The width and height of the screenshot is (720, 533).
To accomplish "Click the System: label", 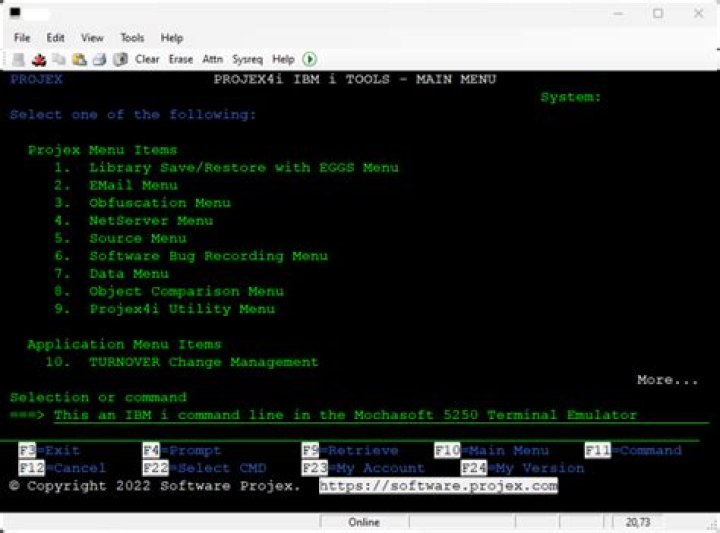I will (571, 97).
